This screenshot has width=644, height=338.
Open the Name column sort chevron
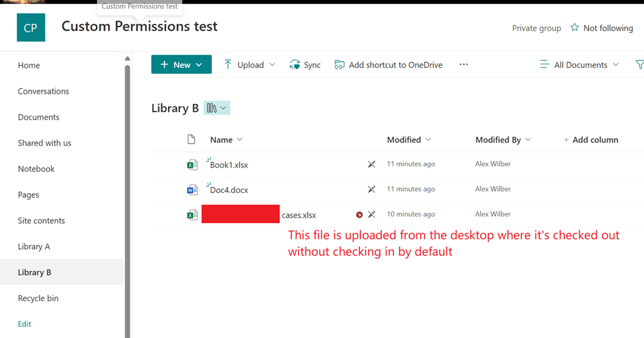tap(240, 140)
